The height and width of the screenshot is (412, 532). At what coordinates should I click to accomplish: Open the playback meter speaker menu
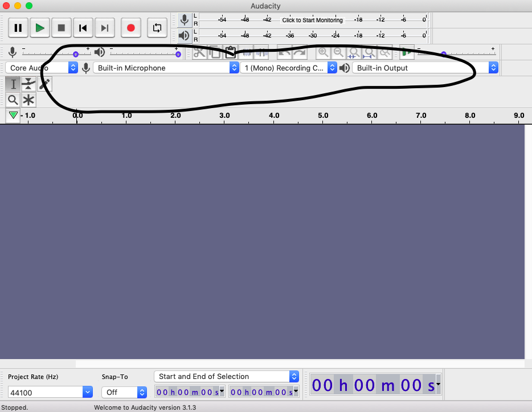[x=185, y=35]
